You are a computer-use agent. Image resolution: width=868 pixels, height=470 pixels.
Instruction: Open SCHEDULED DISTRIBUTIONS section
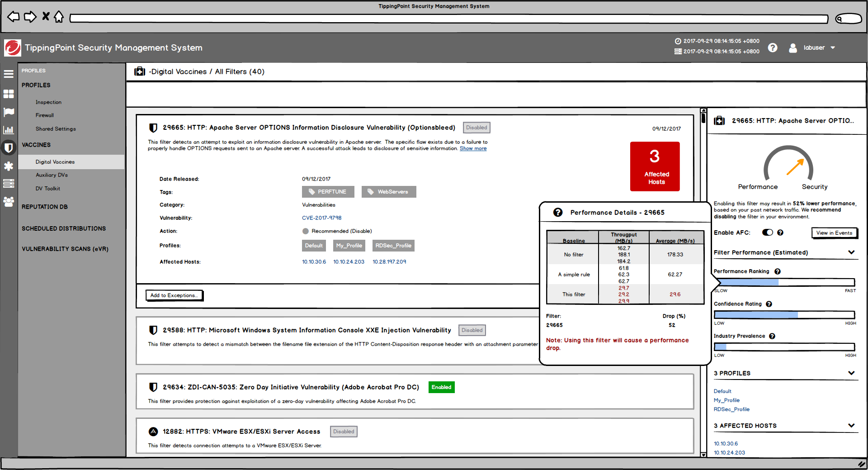click(x=64, y=228)
